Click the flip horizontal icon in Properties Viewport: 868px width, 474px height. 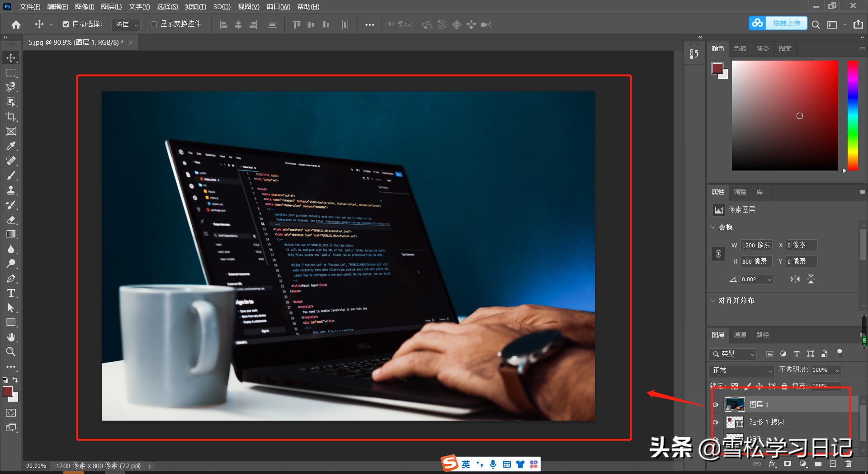(x=795, y=279)
